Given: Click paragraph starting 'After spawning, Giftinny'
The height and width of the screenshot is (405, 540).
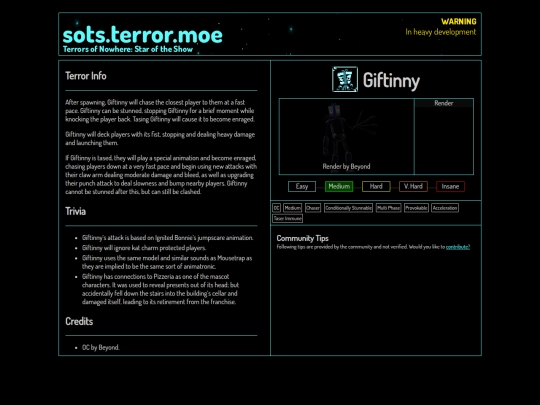Looking at the screenshot, I should point(160,111).
